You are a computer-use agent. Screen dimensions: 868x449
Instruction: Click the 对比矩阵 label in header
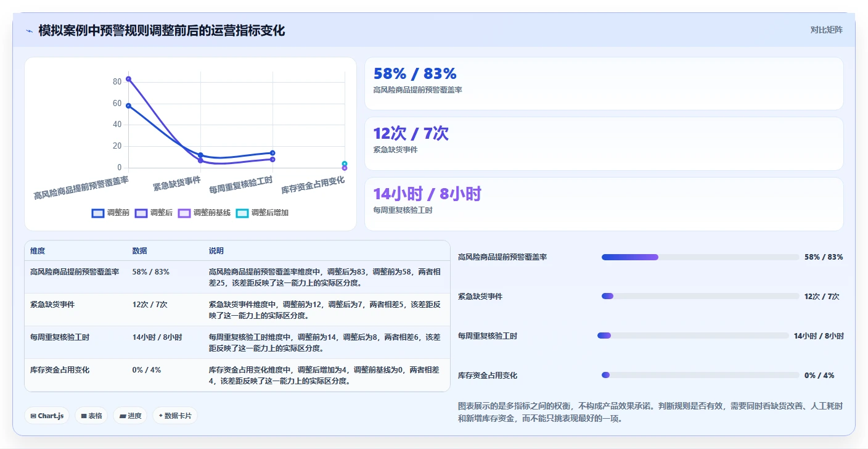(826, 30)
